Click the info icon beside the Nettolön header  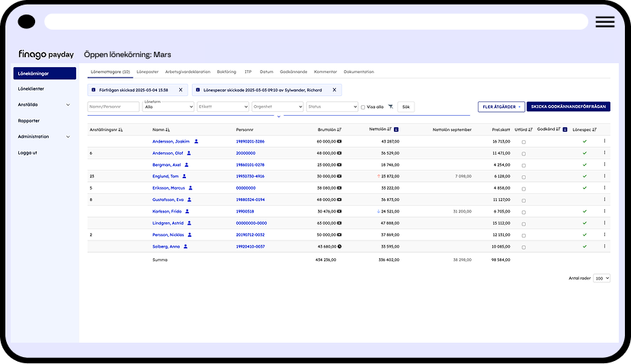[x=396, y=129]
